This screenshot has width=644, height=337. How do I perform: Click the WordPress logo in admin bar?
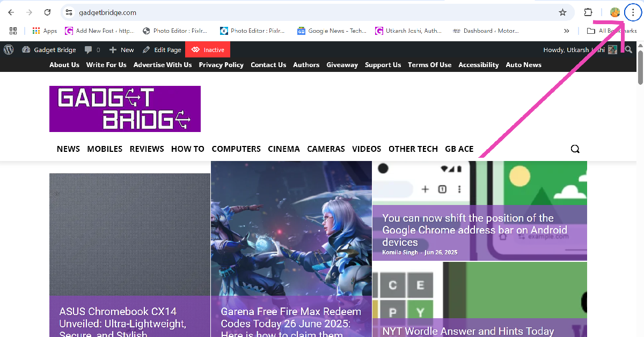[x=9, y=49]
